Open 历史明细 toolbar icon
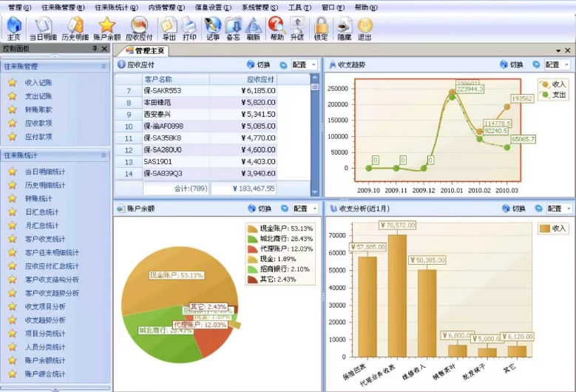The width and height of the screenshot is (576, 392). coord(75,28)
